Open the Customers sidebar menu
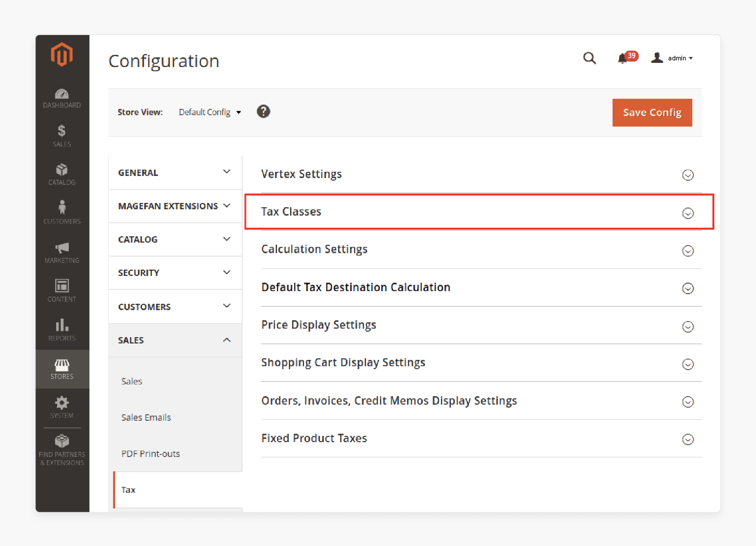 point(62,213)
